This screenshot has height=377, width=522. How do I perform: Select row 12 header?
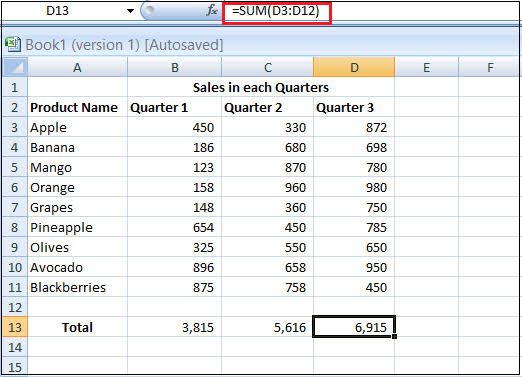click(15, 307)
